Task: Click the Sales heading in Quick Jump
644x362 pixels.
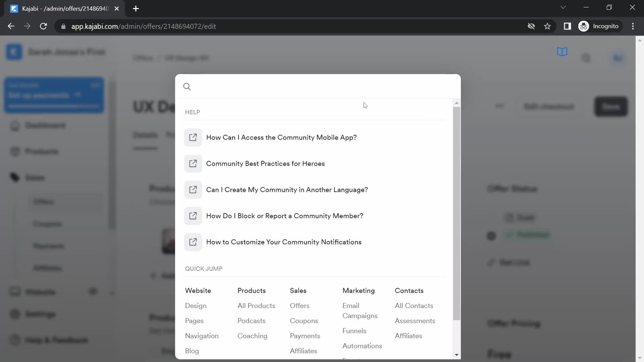Action: point(298,291)
